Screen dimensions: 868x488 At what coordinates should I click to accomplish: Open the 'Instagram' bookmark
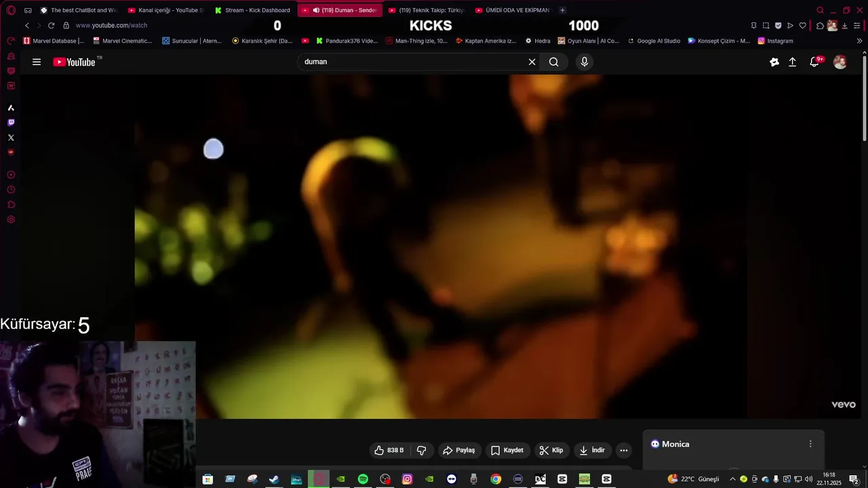[775, 41]
